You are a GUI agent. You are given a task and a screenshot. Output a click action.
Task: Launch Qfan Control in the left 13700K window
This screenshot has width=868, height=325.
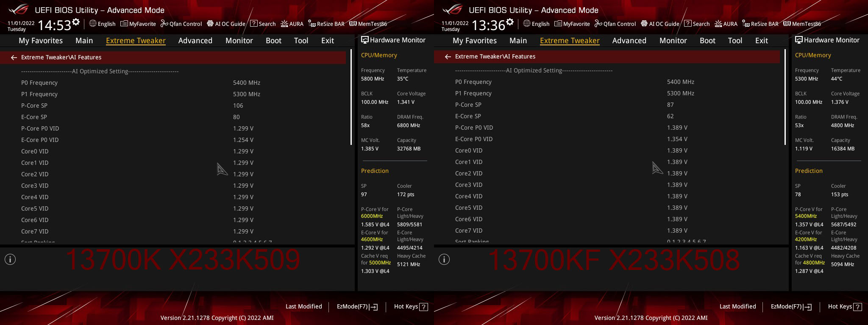181,24
